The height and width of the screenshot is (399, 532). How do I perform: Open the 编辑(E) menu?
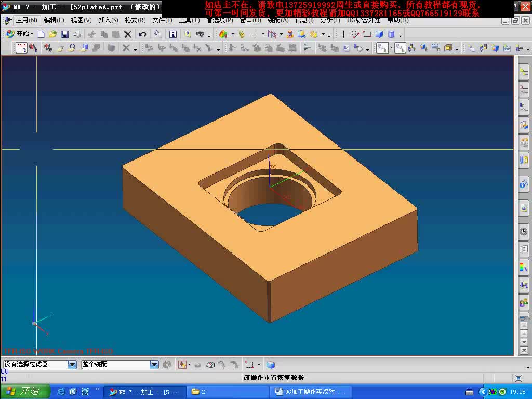tap(54, 20)
